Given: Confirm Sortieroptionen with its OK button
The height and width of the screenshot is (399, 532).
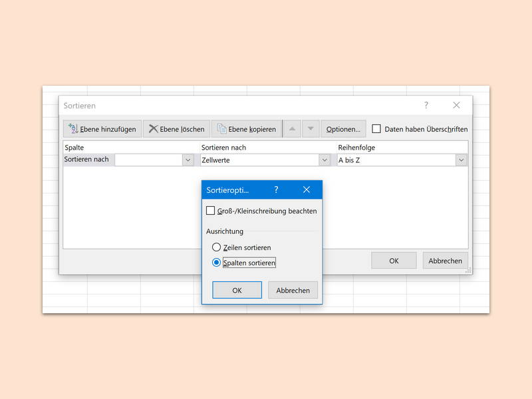Looking at the screenshot, I should (x=237, y=290).
